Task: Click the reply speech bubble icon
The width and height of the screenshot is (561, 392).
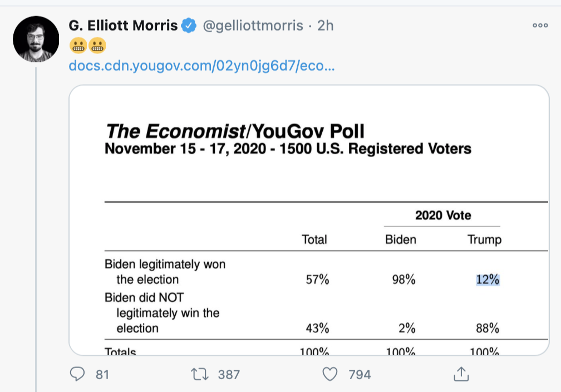Action: click(77, 375)
